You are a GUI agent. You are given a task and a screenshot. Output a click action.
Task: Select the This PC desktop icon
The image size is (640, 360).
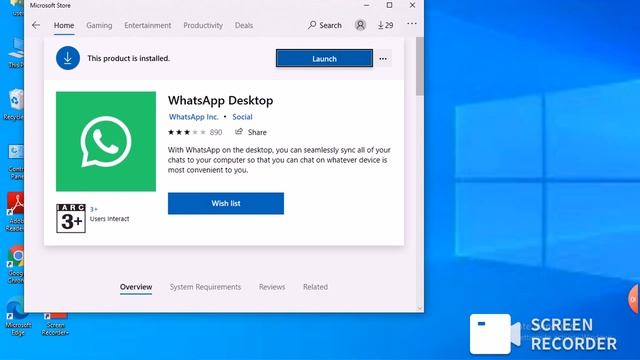tap(16, 53)
